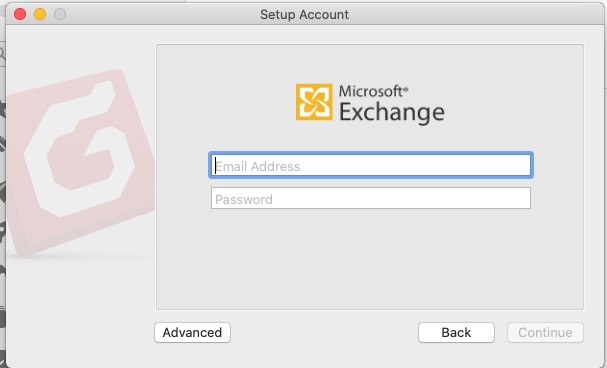Click the empty area below the Password field
The image size is (607, 368).
tap(371, 258)
